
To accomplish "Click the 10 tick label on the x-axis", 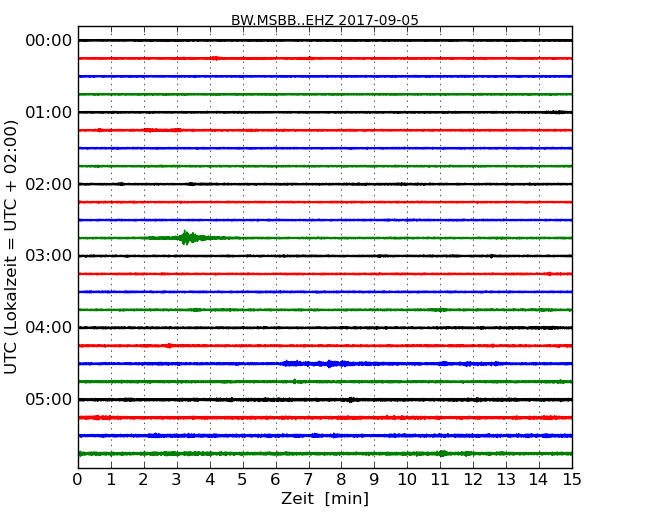I will point(407,480).
